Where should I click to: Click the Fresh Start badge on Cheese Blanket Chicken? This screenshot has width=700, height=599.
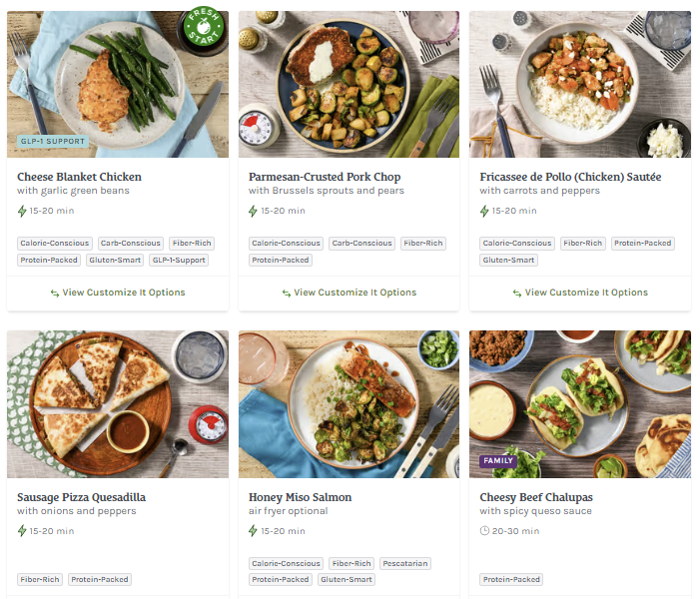(x=204, y=31)
